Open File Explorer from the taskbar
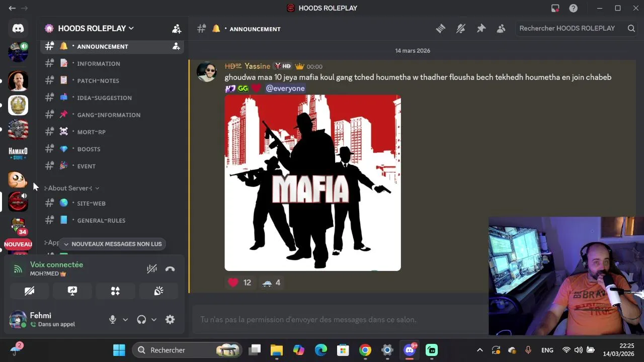Image resolution: width=644 pixels, height=362 pixels. click(277, 350)
